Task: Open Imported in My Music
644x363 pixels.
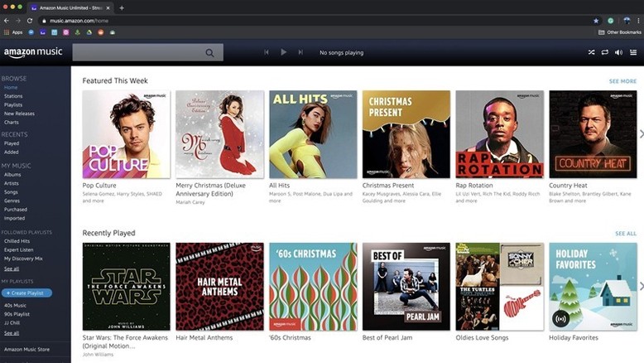Action: (x=14, y=218)
